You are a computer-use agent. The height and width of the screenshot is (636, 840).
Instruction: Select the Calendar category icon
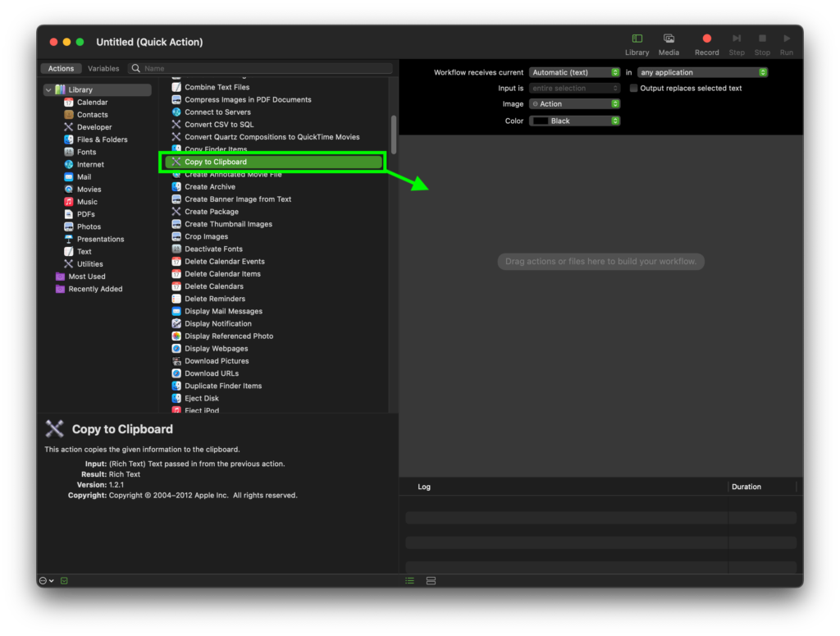69,103
